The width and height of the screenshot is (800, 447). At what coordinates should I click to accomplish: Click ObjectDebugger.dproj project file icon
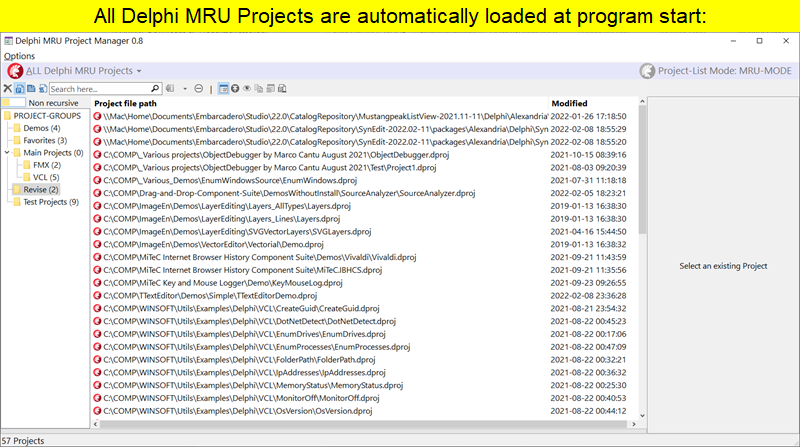[98, 155]
